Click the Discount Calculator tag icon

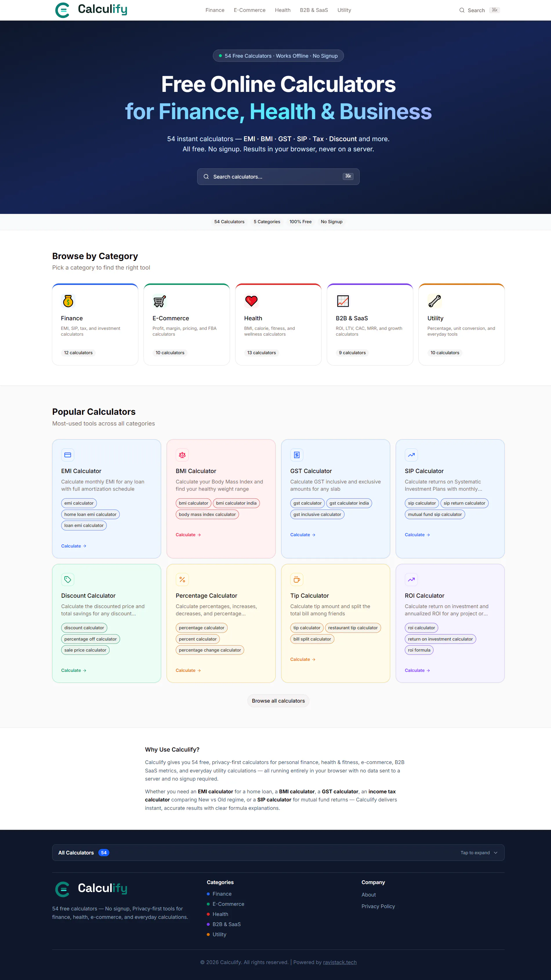tap(68, 579)
